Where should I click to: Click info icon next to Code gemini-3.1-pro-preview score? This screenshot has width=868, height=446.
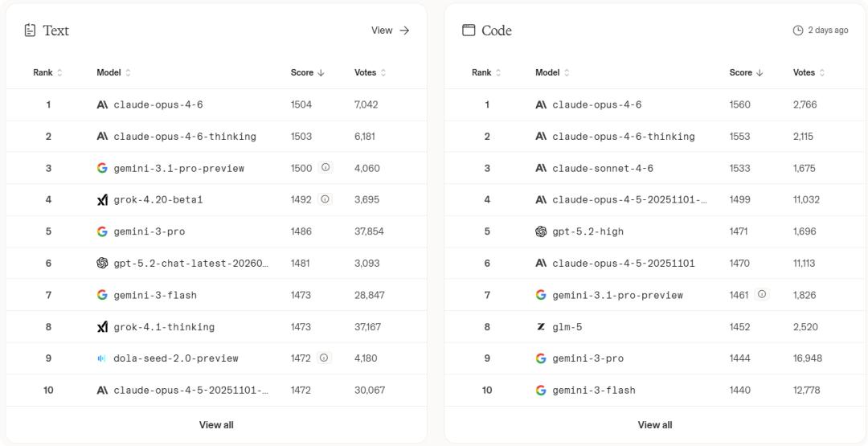coord(762,295)
